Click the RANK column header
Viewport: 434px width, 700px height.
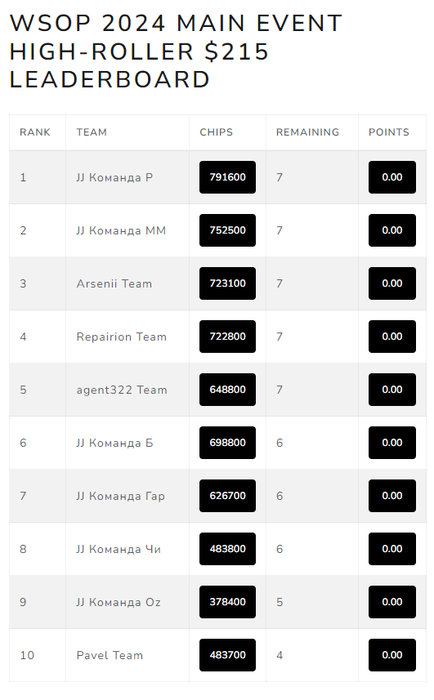35,132
